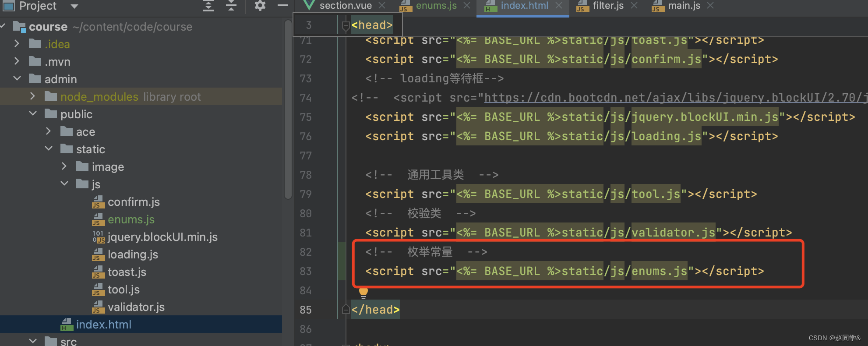Click the jquery.blockUI.min.js file icon

pos(98,237)
